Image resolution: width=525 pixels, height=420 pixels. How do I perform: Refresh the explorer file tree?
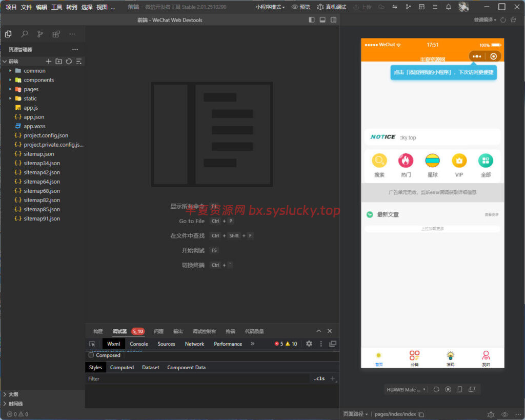click(69, 62)
